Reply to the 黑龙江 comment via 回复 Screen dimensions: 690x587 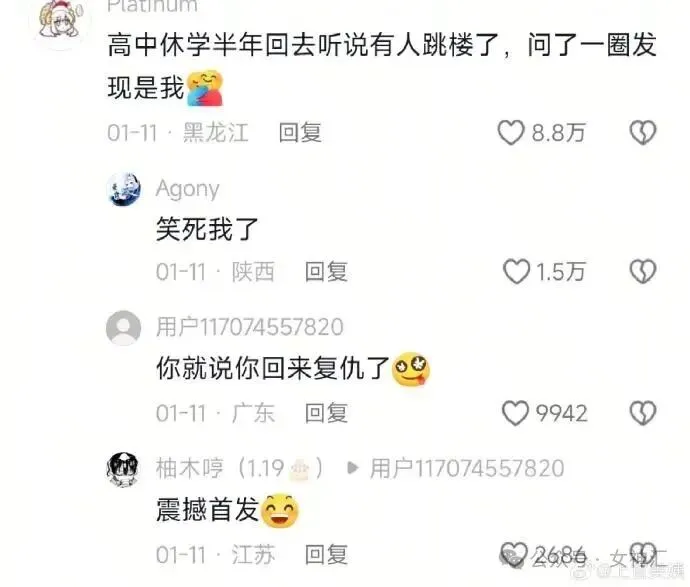coord(300,132)
